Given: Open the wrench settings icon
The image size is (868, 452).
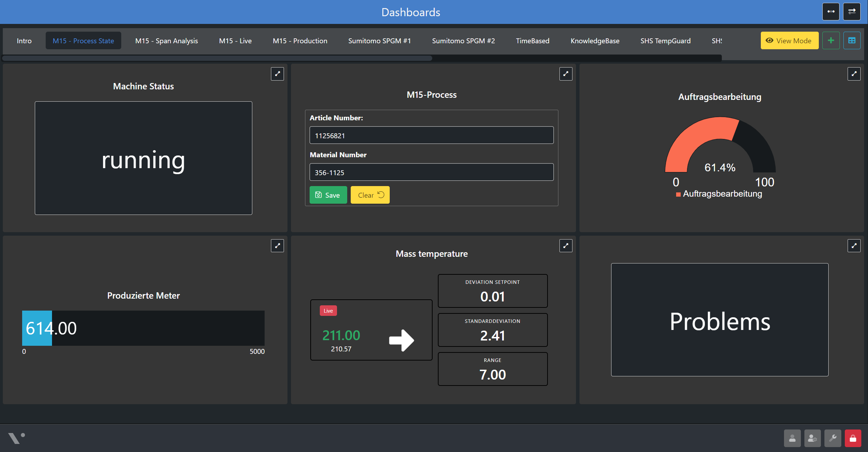Looking at the screenshot, I should click(x=833, y=438).
